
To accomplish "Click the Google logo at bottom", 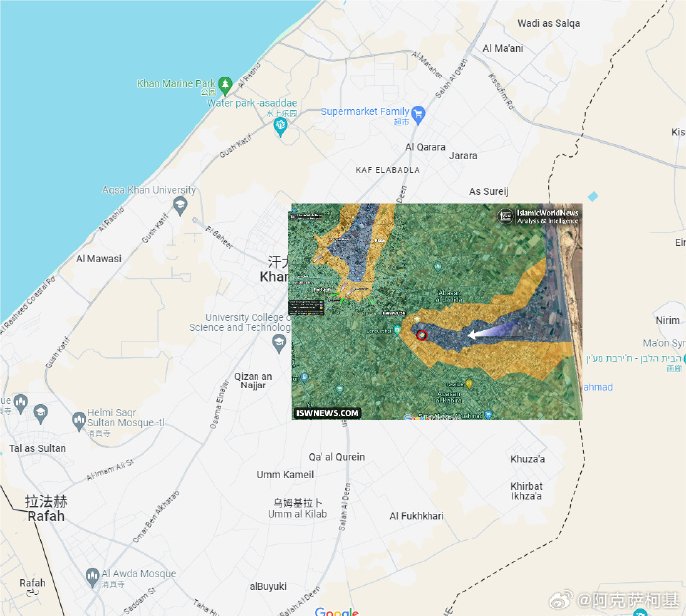I will [336, 612].
